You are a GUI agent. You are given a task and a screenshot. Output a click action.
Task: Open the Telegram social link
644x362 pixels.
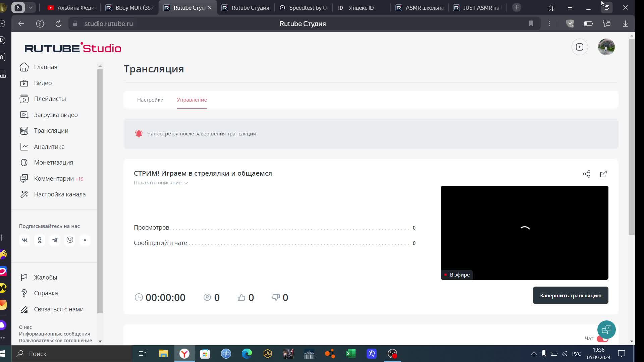tap(55, 240)
